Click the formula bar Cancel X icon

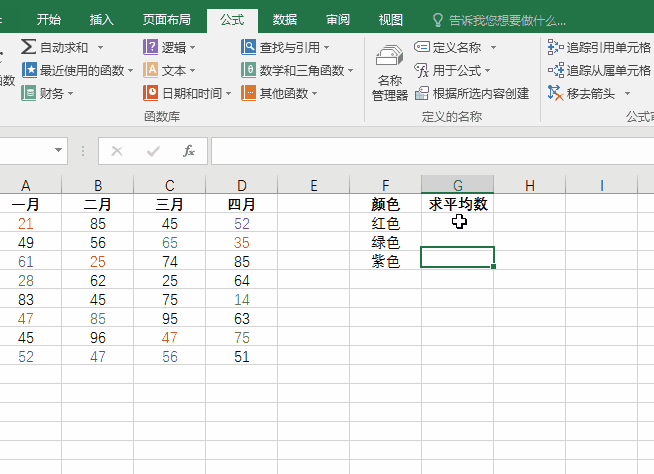point(117,151)
